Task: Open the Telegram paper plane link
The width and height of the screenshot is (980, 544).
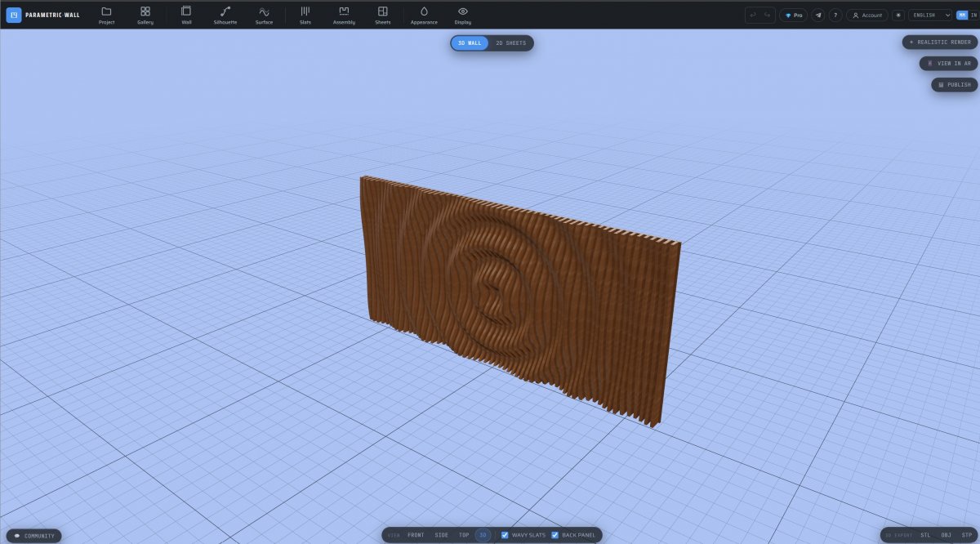Action: (x=818, y=15)
